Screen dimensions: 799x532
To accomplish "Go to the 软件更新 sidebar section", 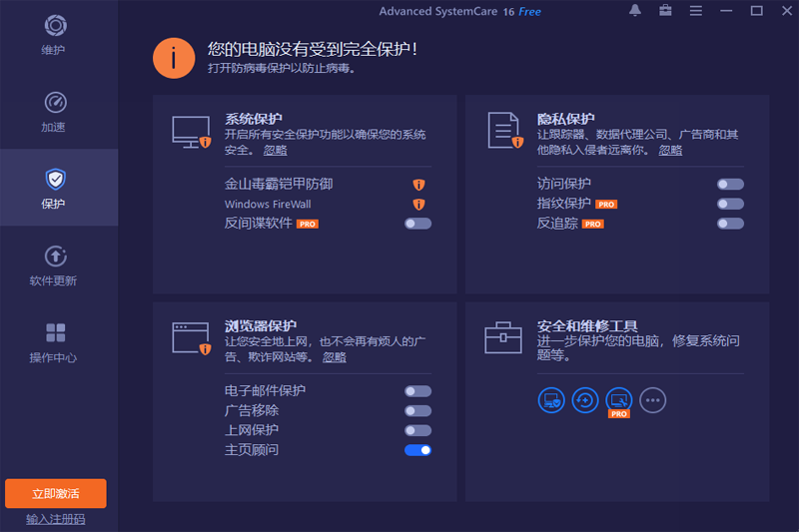I will point(54,266).
